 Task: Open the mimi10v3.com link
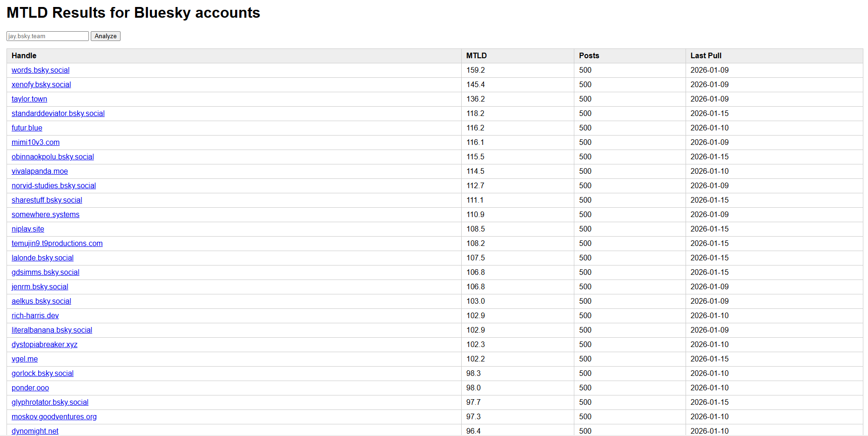coord(35,143)
